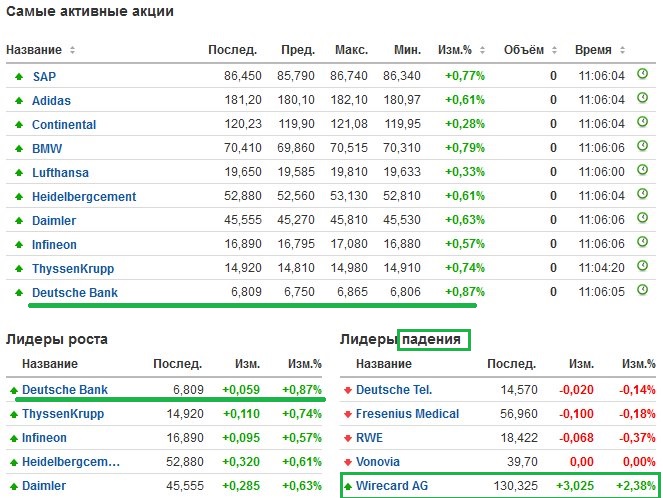Sort table by Название column arrows
This screenshot has height=498, width=663.
pyautogui.click(x=72, y=50)
